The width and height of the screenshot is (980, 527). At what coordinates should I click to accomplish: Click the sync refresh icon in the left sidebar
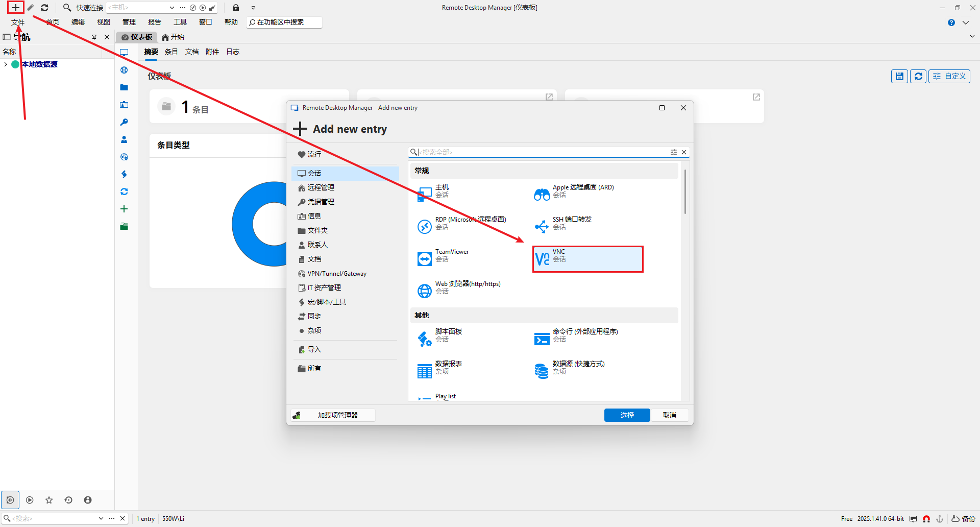[124, 191]
